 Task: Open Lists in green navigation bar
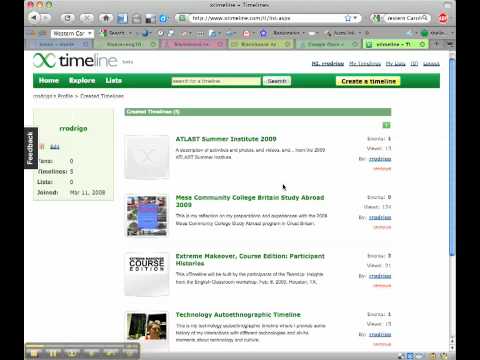tap(114, 81)
